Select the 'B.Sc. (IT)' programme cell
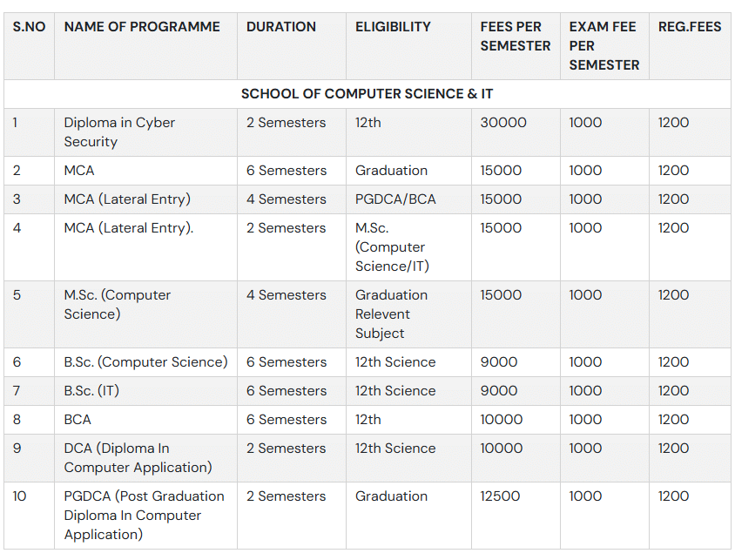Image resolution: width=735 pixels, height=560 pixels. (x=91, y=391)
